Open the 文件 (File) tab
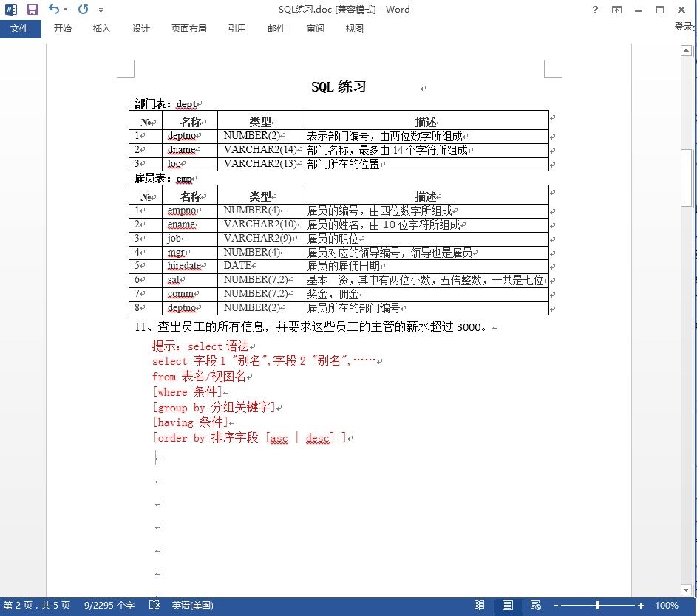The height and width of the screenshot is (616, 697). coord(19,29)
